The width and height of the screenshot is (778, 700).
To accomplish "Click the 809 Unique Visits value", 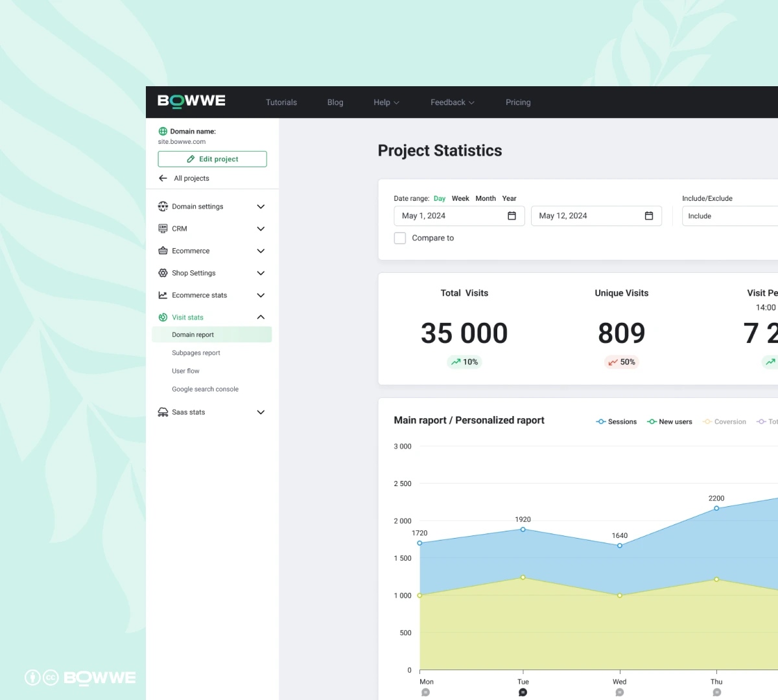I will click(622, 333).
